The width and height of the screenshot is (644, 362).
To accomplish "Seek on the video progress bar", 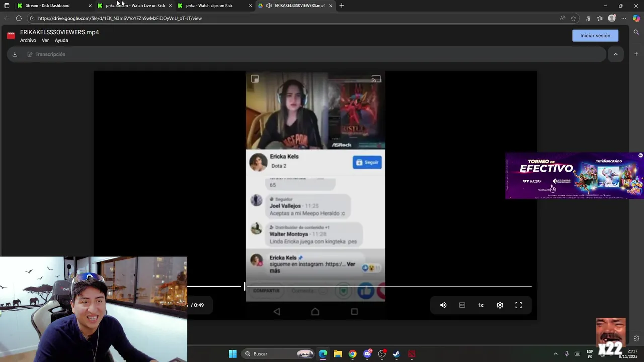I will pyautogui.click(x=359, y=286).
